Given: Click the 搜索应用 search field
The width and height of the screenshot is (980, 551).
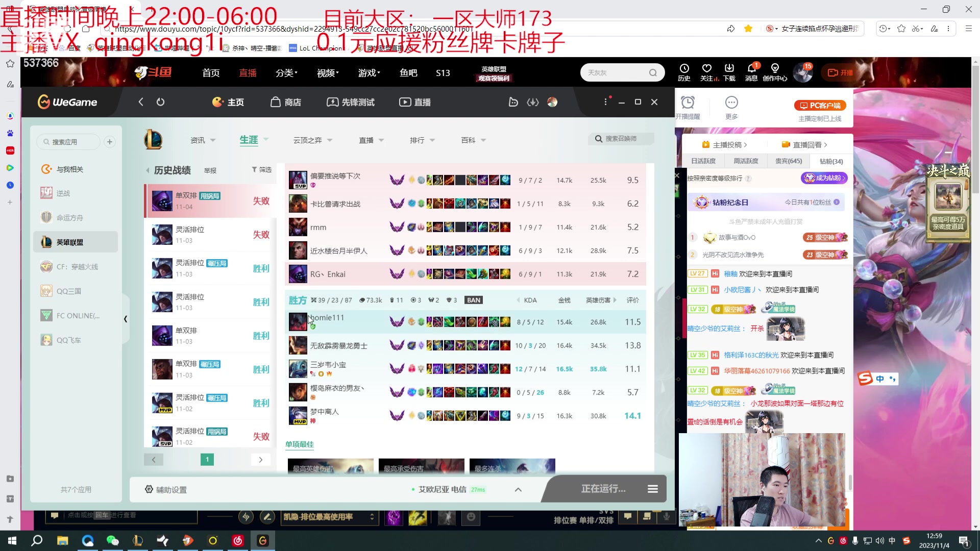Looking at the screenshot, I should [x=68, y=142].
